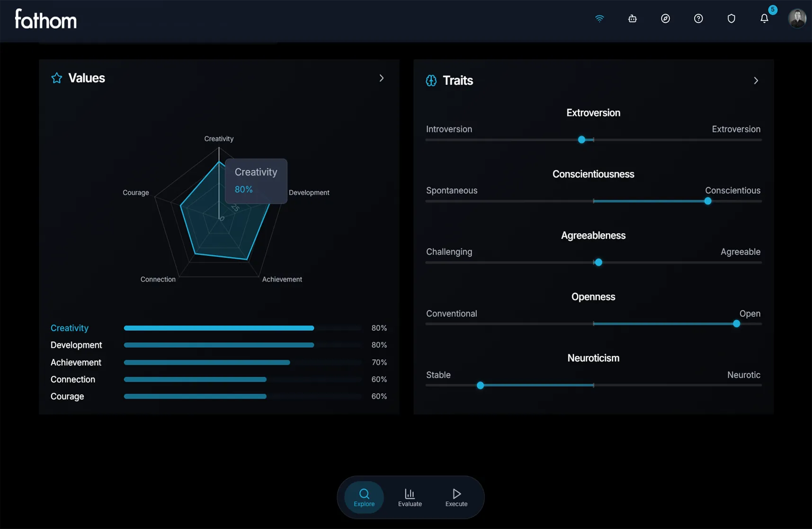Viewport: 812px width, 529px height.
Task: Expand the Traits panel details
Action: (756, 80)
